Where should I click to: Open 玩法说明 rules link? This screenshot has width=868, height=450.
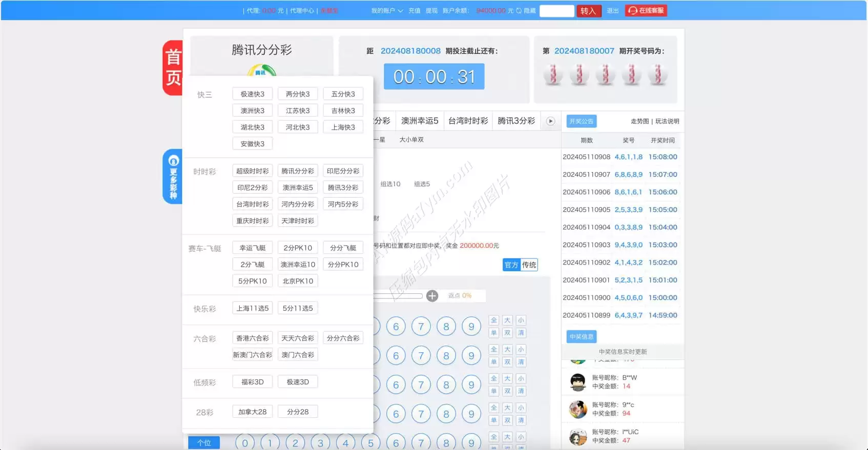667,121
